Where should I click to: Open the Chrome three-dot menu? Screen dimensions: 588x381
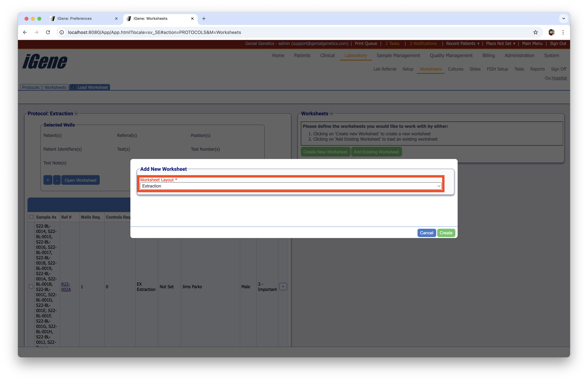[563, 32]
